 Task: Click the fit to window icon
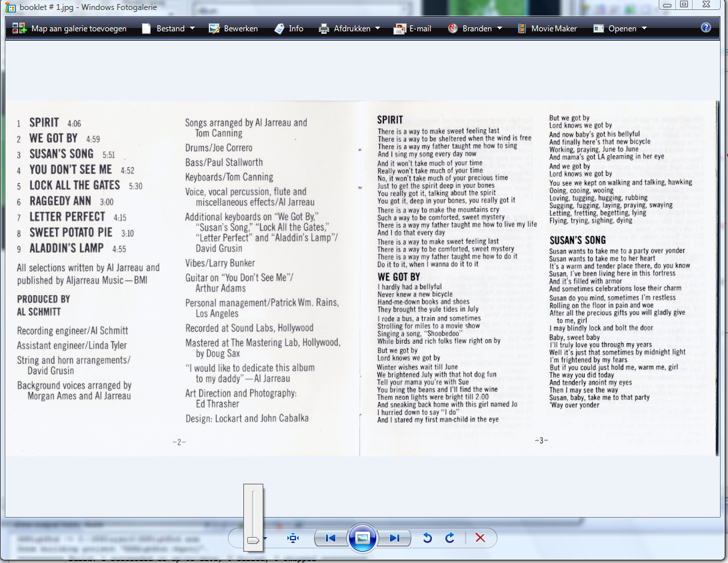293,538
